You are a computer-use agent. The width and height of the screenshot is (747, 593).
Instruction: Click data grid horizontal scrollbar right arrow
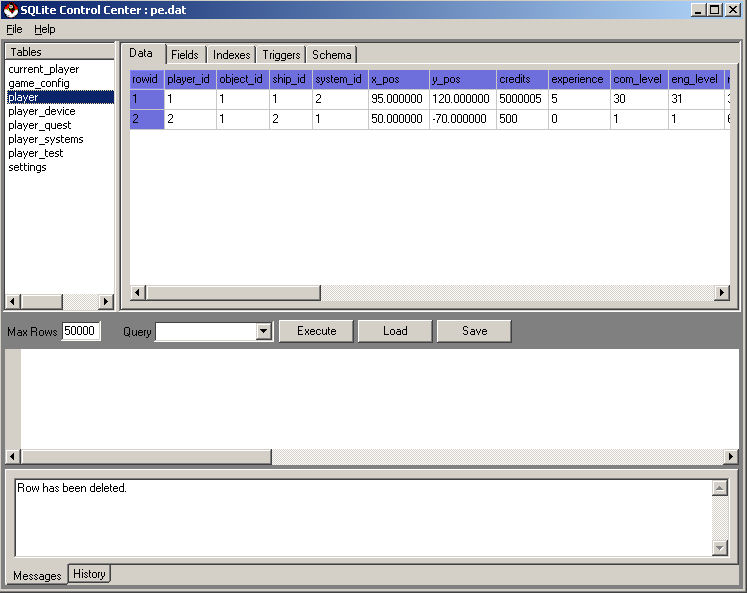point(721,293)
